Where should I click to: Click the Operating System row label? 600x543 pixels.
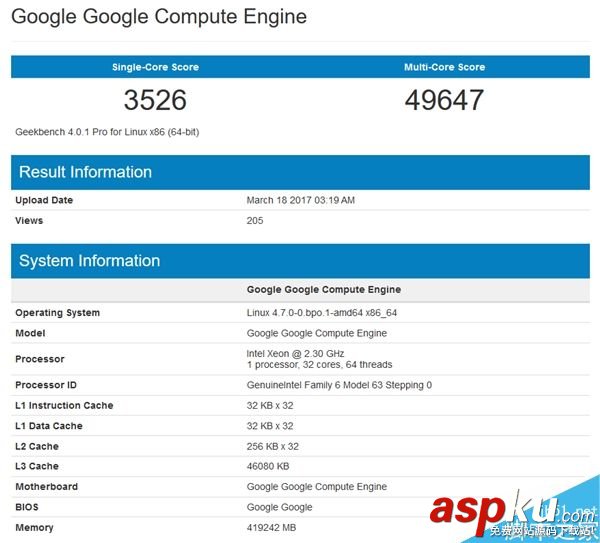pos(57,313)
